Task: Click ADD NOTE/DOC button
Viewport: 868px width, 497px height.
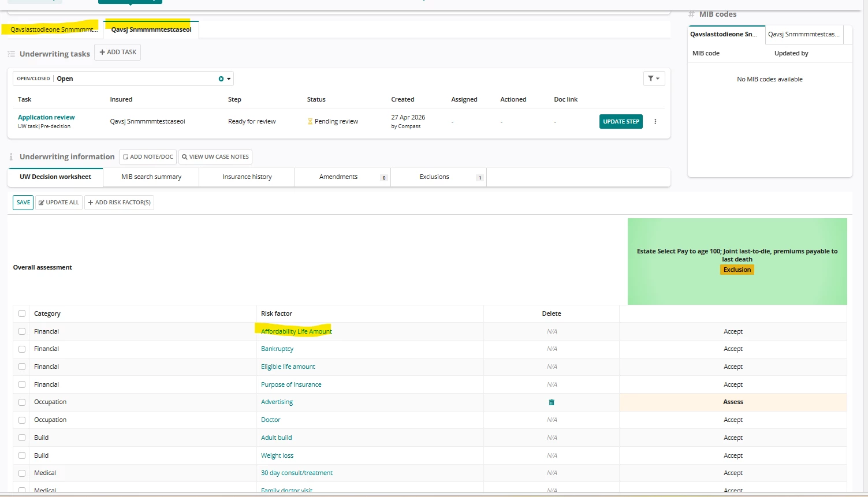Action: click(x=148, y=157)
